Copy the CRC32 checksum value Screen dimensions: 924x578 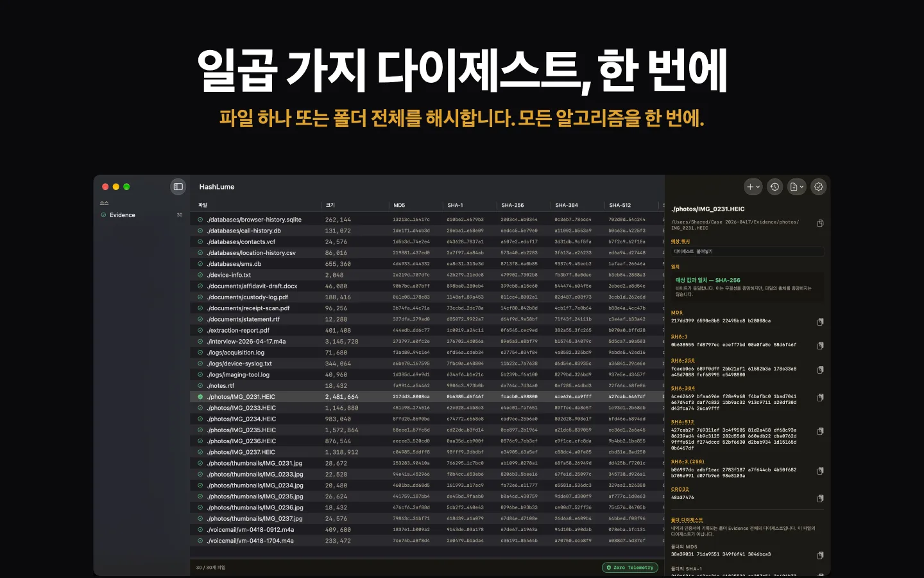pyautogui.click(x=820, y=498)
